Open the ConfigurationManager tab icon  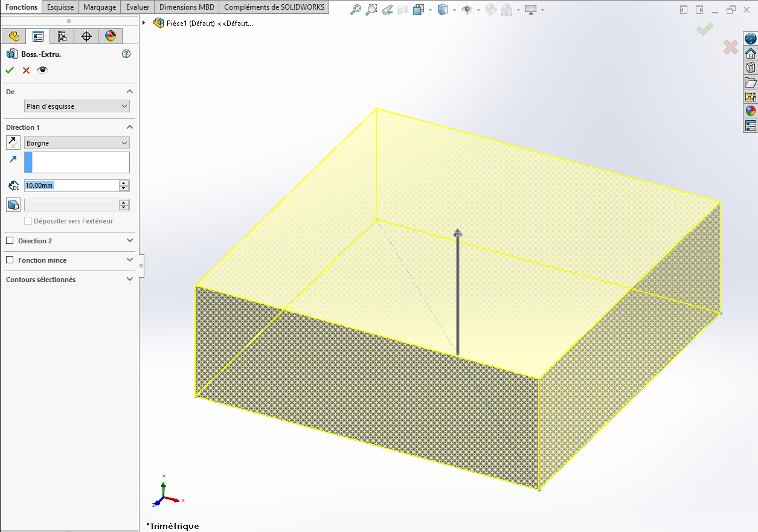(x=62, y=36)
